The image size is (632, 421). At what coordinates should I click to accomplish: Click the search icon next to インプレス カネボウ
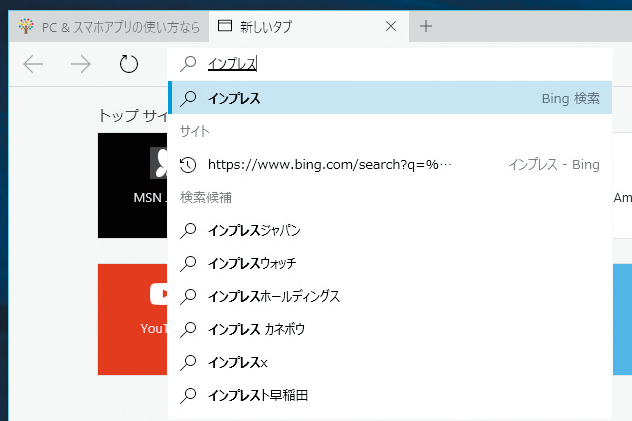188,330
